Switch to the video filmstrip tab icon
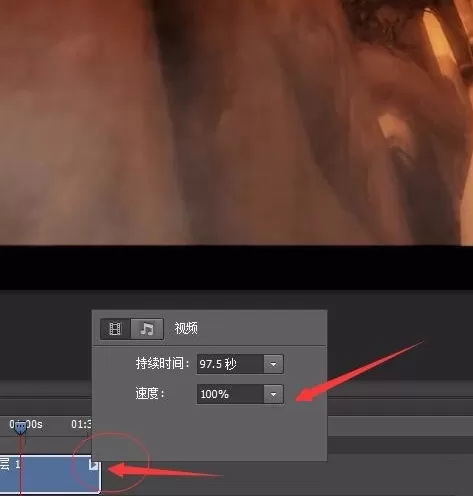This screenshot has width=473, height=496. [x=115, y=329]
